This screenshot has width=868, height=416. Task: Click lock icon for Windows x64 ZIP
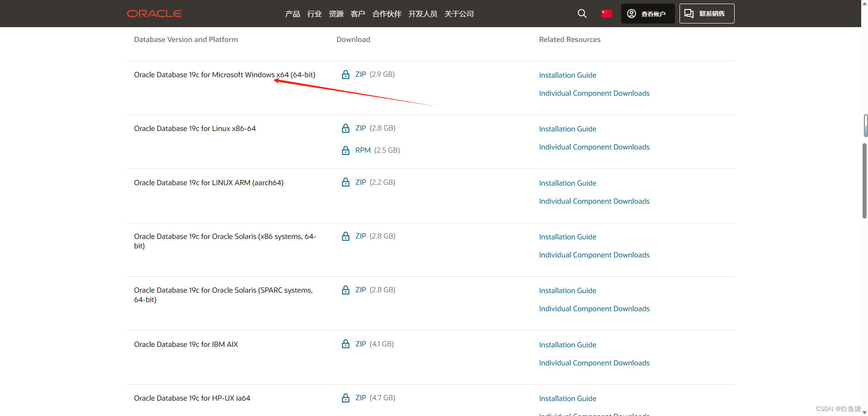click(345, 75)
